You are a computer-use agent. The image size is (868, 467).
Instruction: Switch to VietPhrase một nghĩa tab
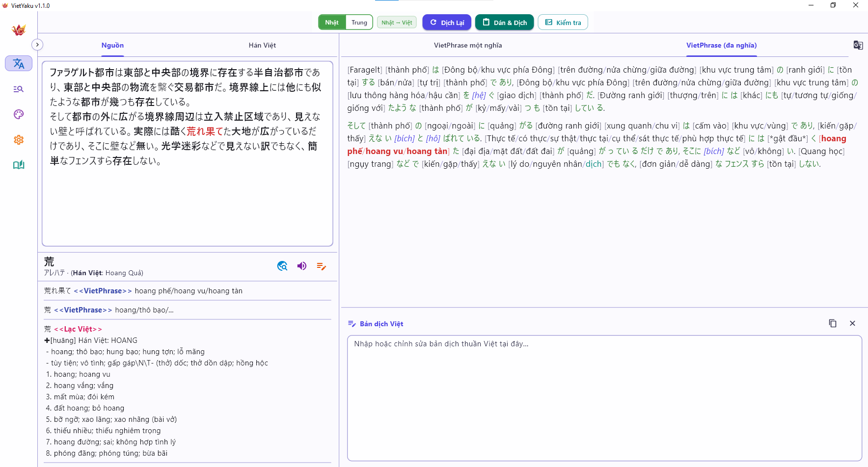[x=468, y=45]
